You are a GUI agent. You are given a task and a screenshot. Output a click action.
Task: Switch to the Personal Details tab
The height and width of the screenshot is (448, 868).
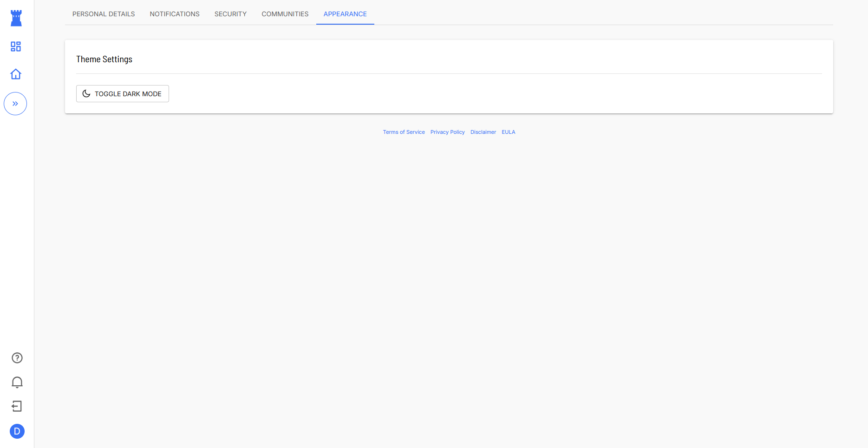(x=104, y=14)
